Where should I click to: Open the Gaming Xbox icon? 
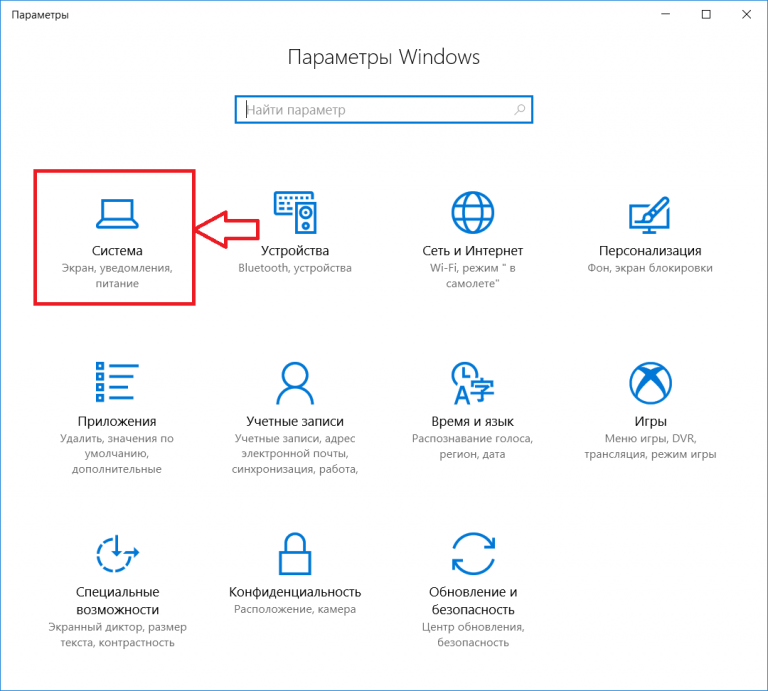tap(650, 383)
